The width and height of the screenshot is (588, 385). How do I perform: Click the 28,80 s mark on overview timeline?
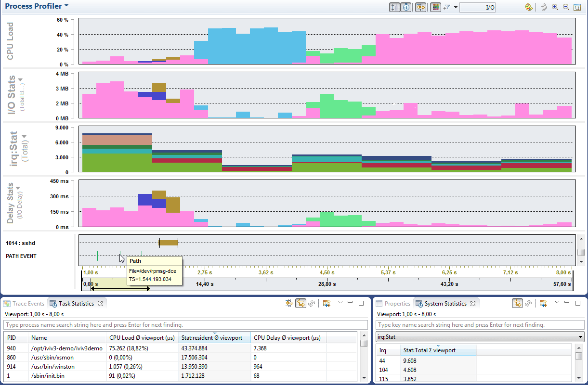(x=327, y=284)
